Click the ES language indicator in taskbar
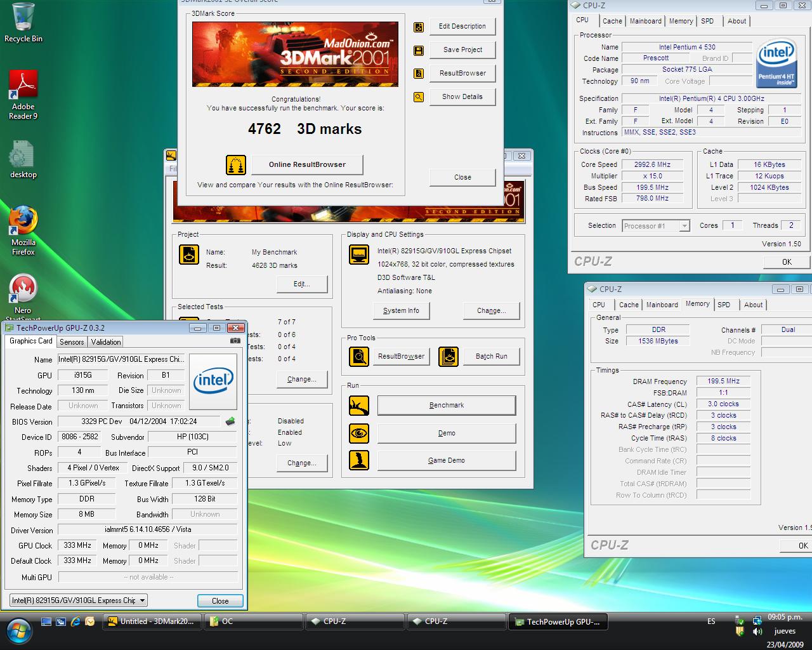 point(711,622)
